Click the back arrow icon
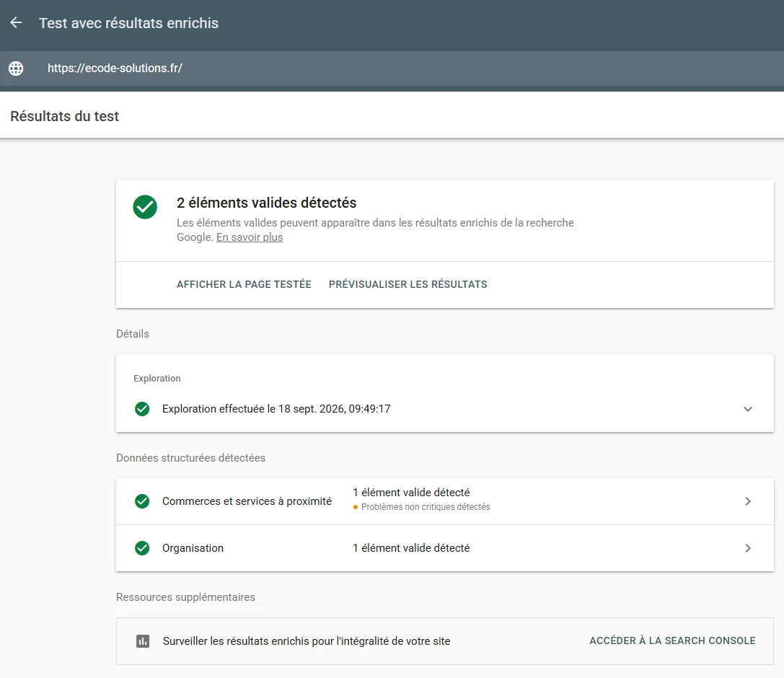 click(x=16, y=22)
